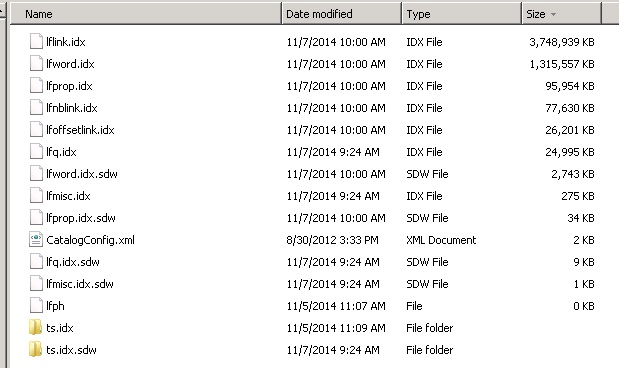This screenshot has width=619, height=368.
Task: Select the lfword.idx.sdw filename
Action: (x=82, y=174)
